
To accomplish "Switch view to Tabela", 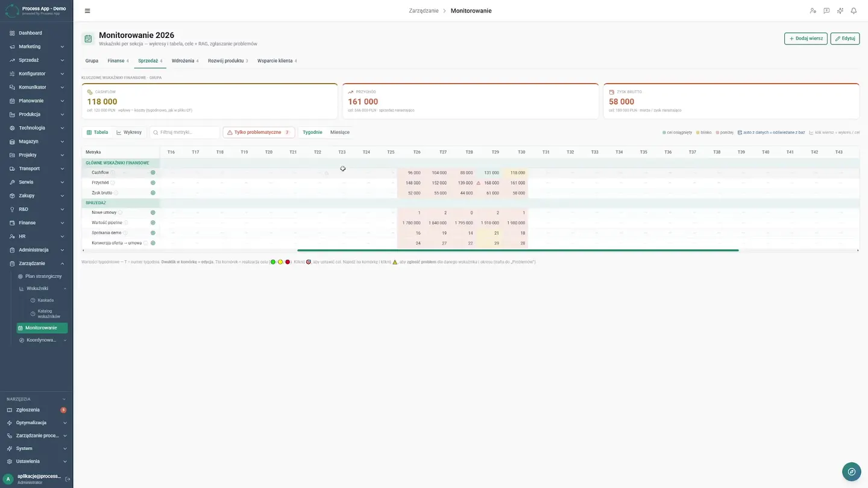I will click(x=98, y=132).
